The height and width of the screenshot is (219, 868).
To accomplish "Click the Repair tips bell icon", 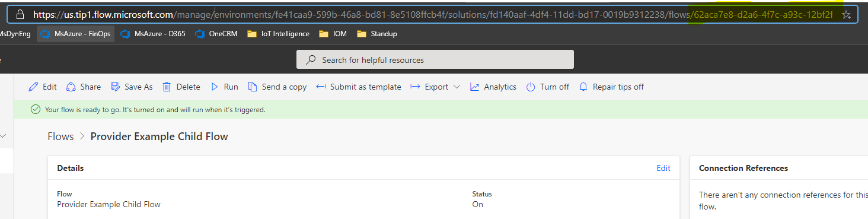I will (584, 87).
